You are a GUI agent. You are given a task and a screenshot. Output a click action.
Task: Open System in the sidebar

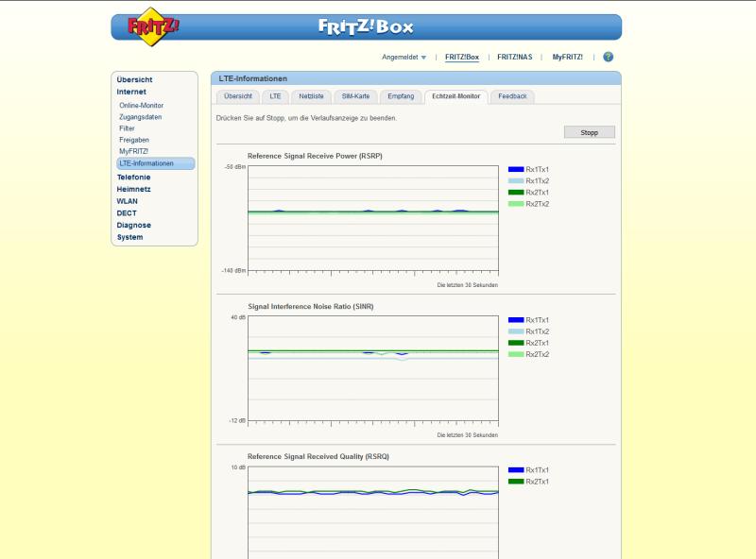(130, 237)
